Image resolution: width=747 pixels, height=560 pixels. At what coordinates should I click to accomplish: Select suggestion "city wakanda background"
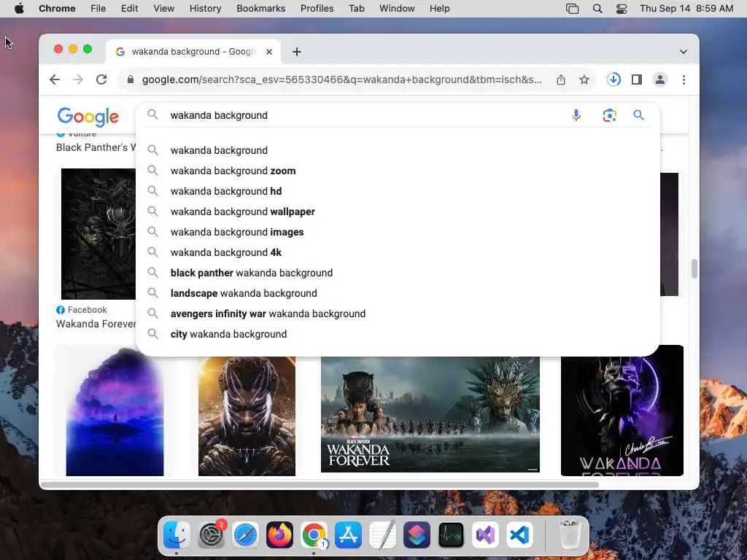(398, 334)
